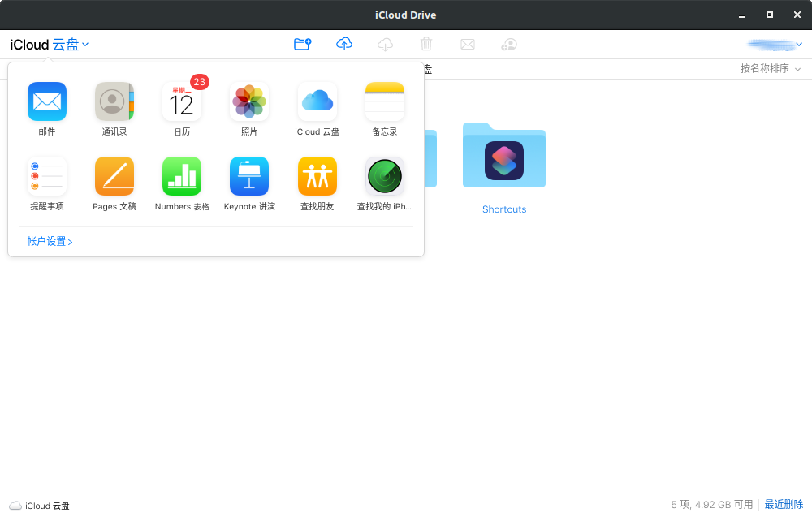Open the Shortcuts folder
Viewport: 812px width, 517px height.
[x=504, y=160]
